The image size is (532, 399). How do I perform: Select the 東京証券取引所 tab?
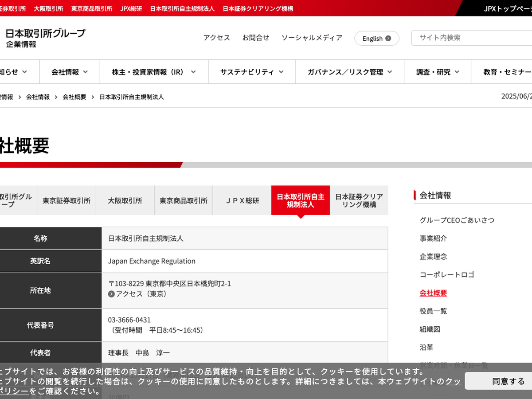point(66,200)
